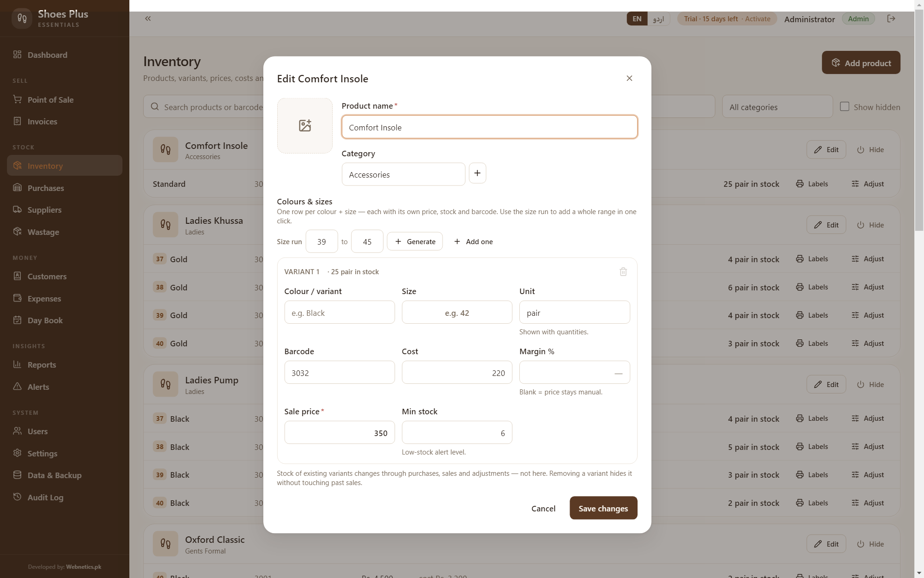Open Expenses page

coord(65,298)
